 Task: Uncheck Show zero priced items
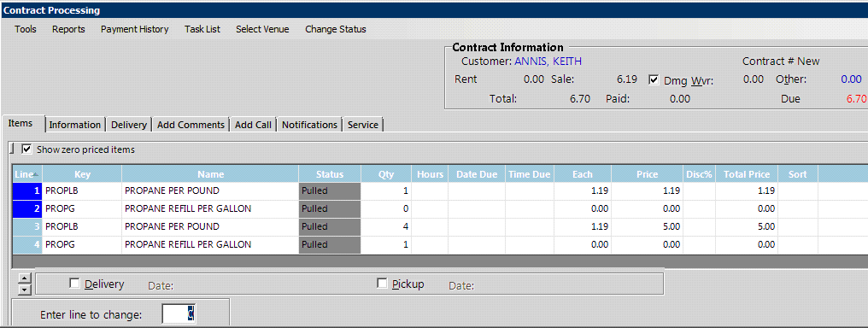click(26, 149)
